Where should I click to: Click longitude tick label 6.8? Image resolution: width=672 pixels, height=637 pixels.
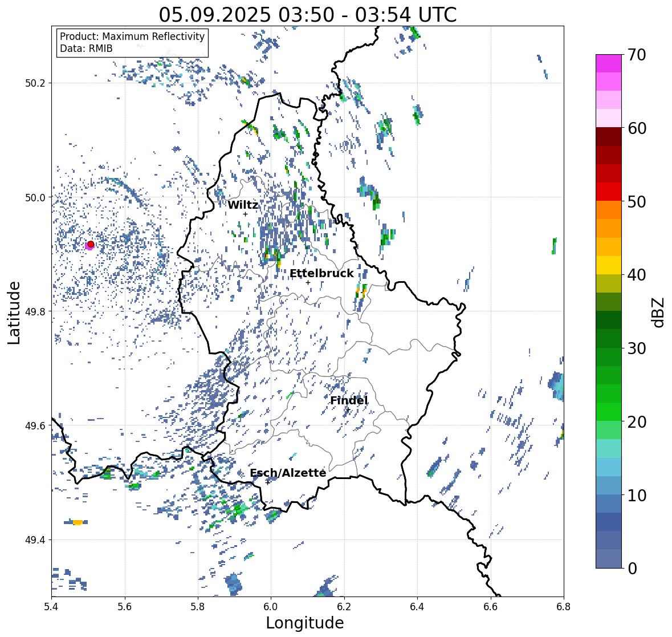[564, 606]
